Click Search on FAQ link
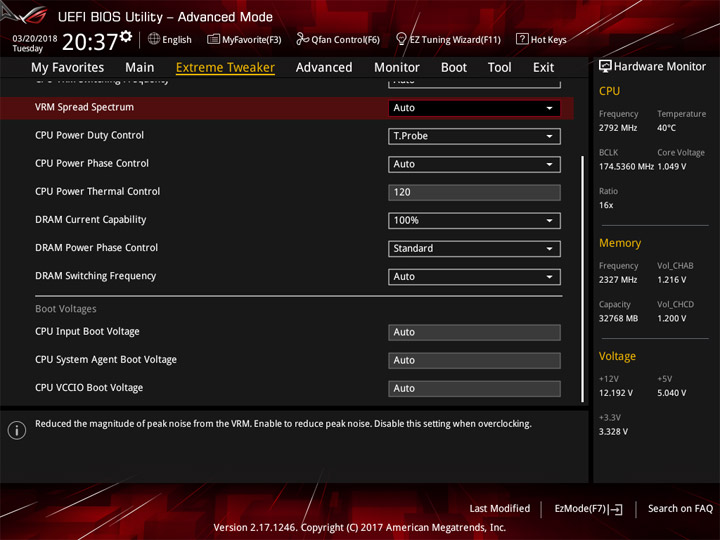 pos(680,508)
